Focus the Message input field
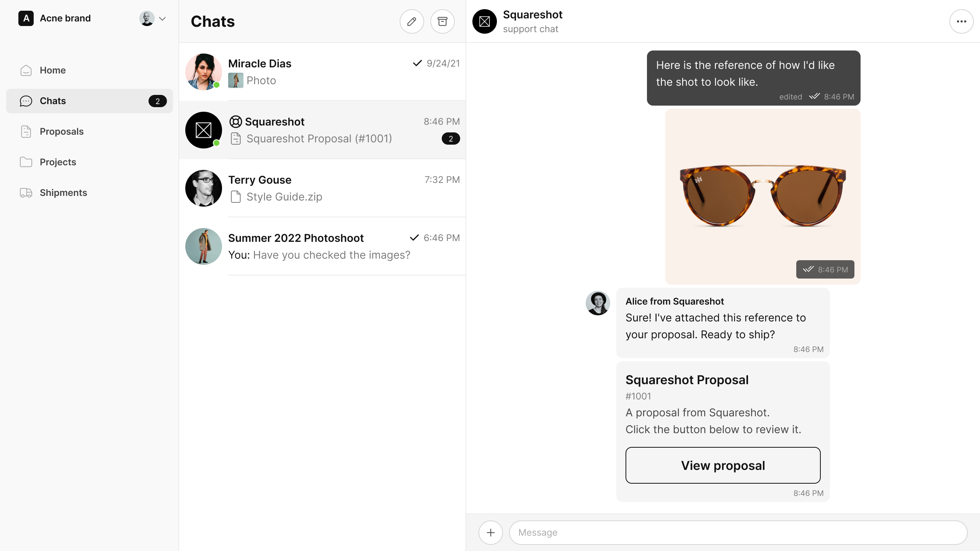Screen dimensions: 980x551 pyautogui.click(x=738, y=532)
